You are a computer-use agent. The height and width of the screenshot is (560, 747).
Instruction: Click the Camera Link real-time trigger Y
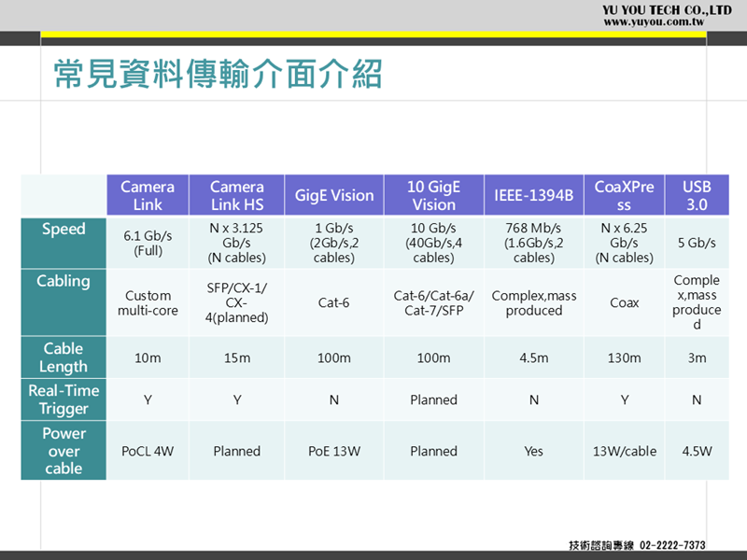[x=148, y=399]
